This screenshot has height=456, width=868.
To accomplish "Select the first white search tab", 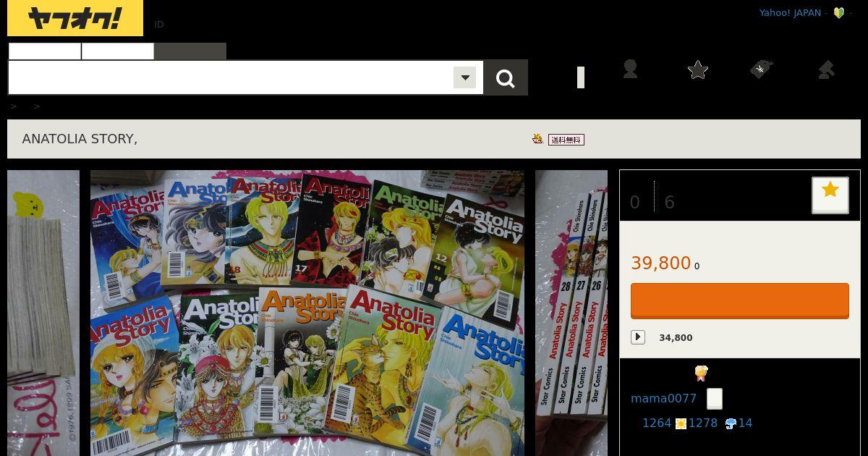I will point(45,51).
